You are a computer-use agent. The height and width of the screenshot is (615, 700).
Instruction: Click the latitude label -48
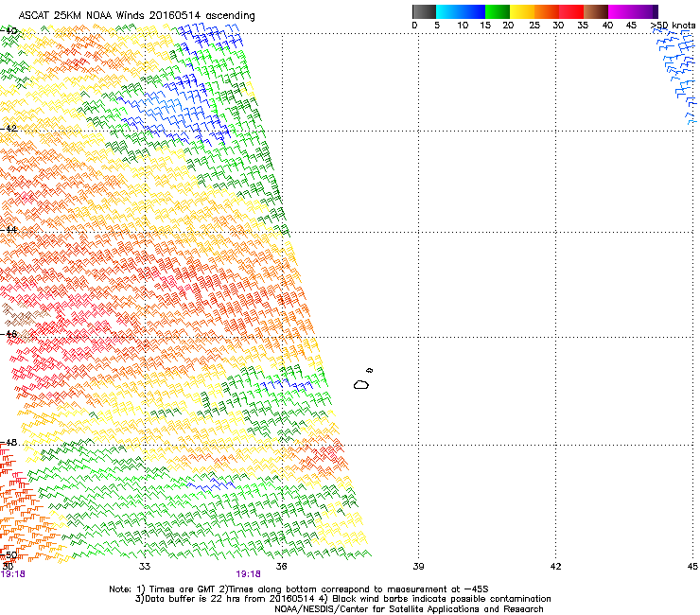click(9, 442)
